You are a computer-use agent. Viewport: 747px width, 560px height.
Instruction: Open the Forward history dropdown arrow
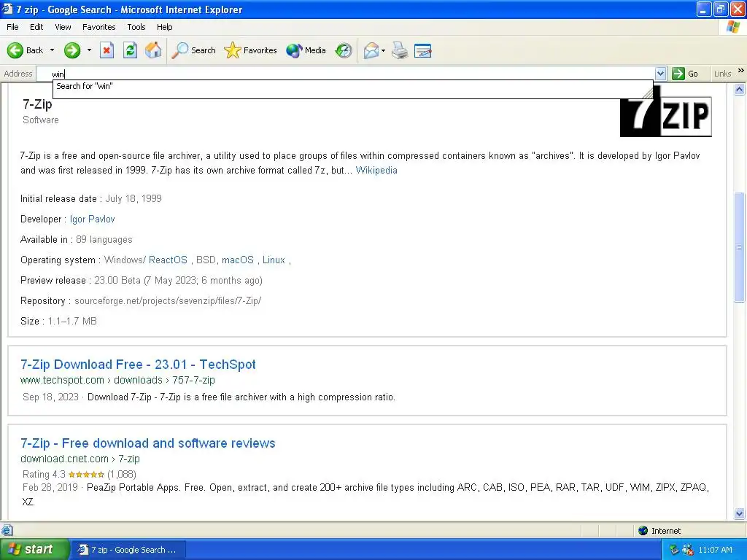(x=89, y=50)
